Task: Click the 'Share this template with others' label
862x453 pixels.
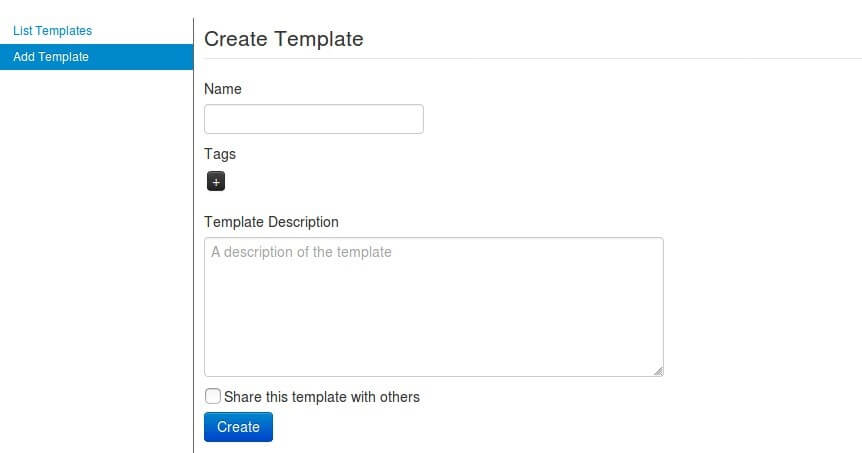Action: point(322,397)
